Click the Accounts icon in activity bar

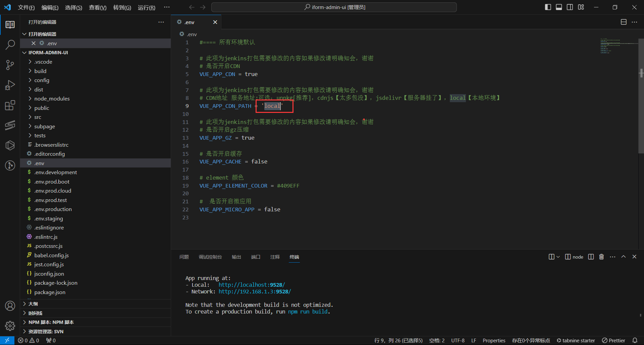10,306
